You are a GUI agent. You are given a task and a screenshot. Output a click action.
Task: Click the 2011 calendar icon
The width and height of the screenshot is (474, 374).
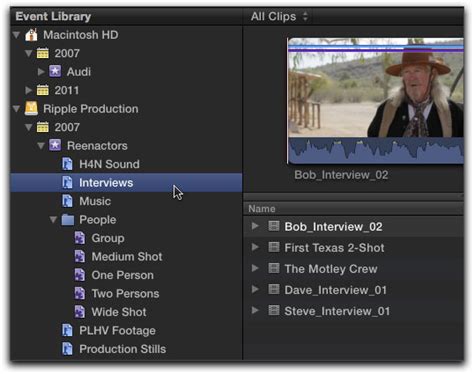pyautogui.click(x=43, y=90)
